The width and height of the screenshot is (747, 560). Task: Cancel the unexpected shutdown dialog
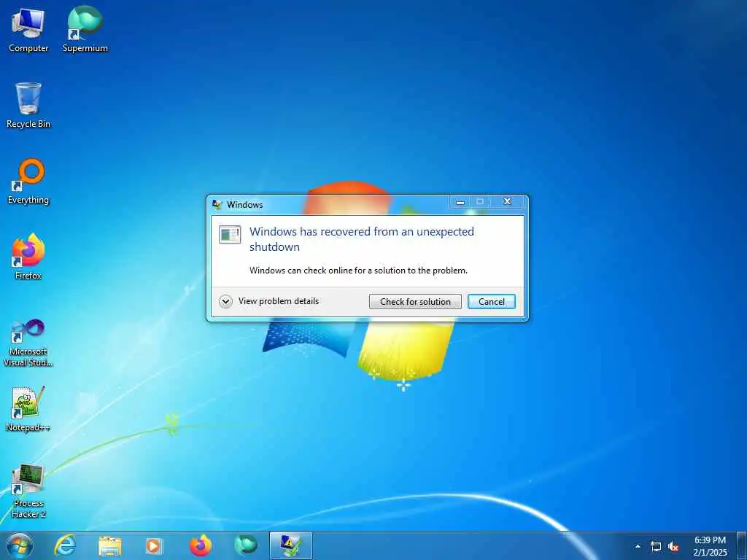[x=491, y=301]
